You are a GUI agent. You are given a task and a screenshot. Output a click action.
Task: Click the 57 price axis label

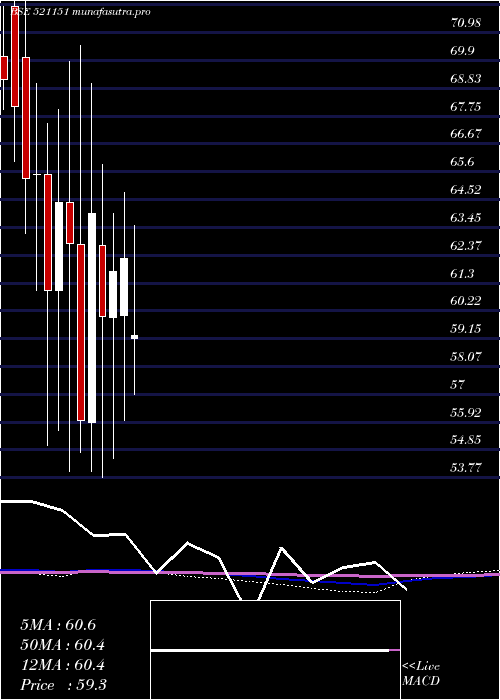coord(458,384)
